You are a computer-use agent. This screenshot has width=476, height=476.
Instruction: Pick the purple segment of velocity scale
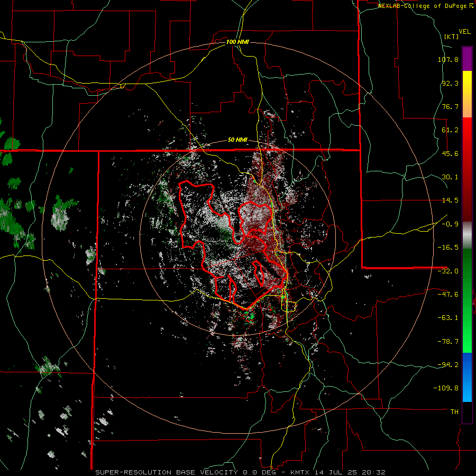[467, 59]
